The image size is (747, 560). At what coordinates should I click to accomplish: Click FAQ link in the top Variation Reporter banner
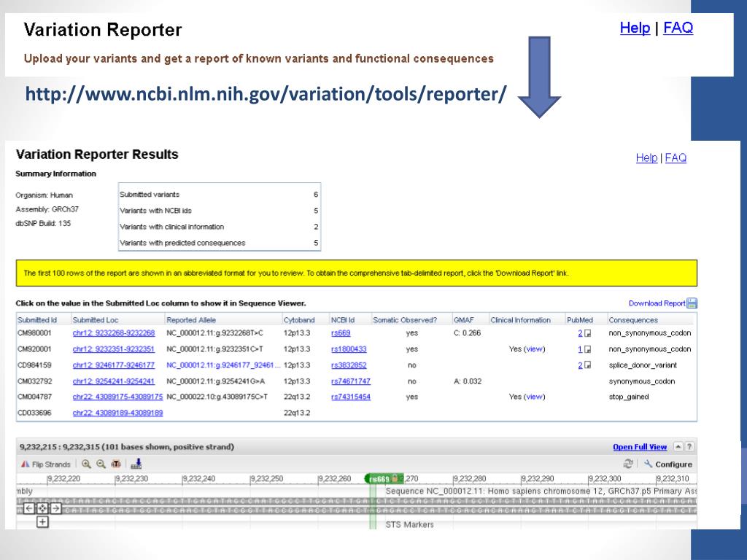[678, 28]
